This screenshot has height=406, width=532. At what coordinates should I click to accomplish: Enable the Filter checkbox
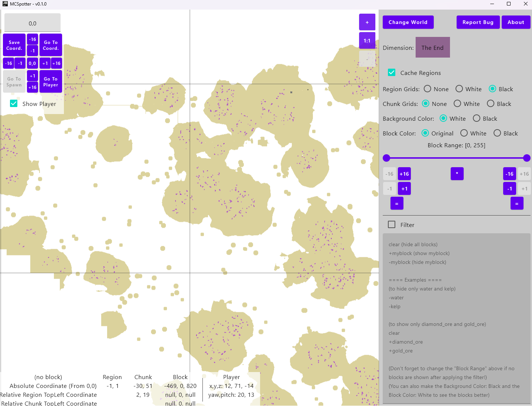(x=392, y=224)
